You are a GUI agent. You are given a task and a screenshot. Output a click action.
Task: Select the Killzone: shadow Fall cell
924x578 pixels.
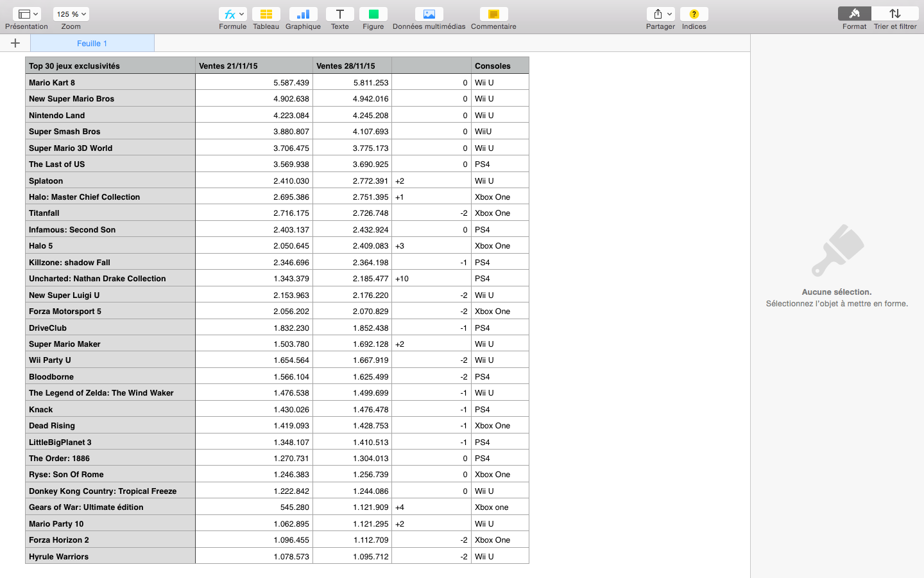110,262
